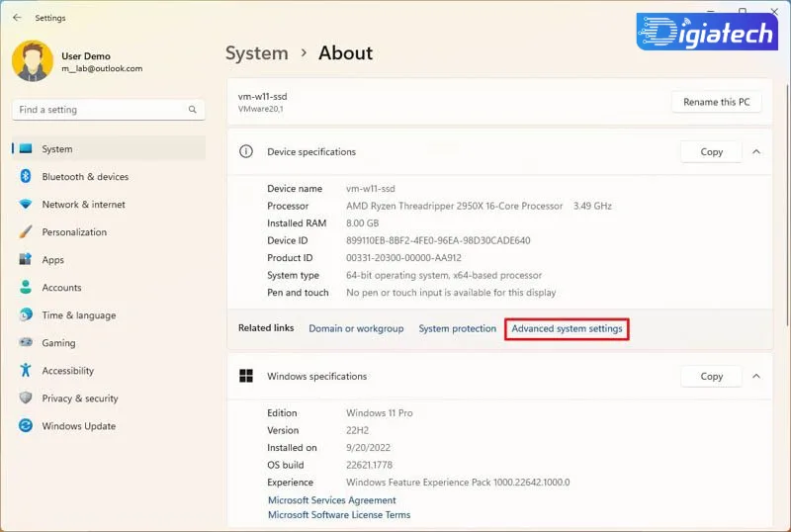Click the System monitor icon in sidebar
The height and width of the screenshot is (532, 791).
tap(26, 149)
